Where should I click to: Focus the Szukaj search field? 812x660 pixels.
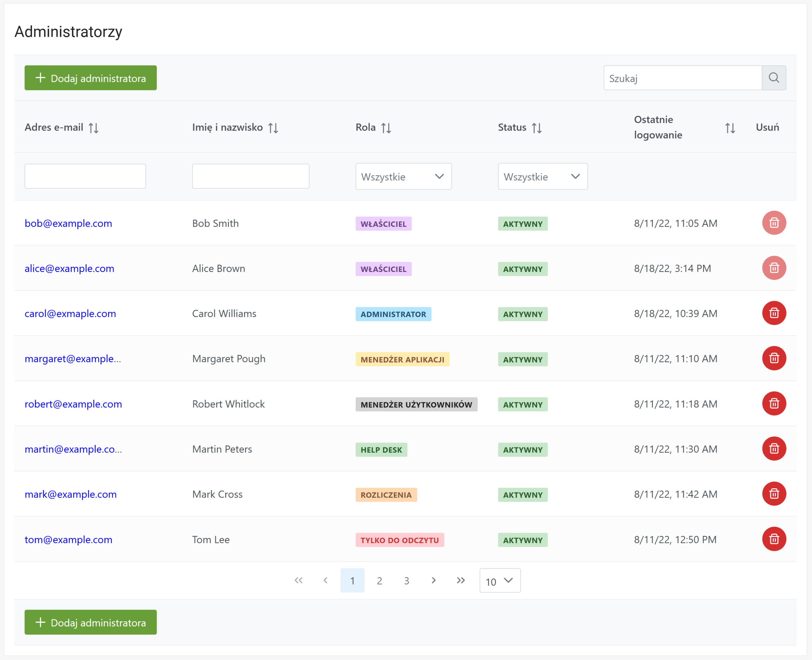(x=683, y=78)
